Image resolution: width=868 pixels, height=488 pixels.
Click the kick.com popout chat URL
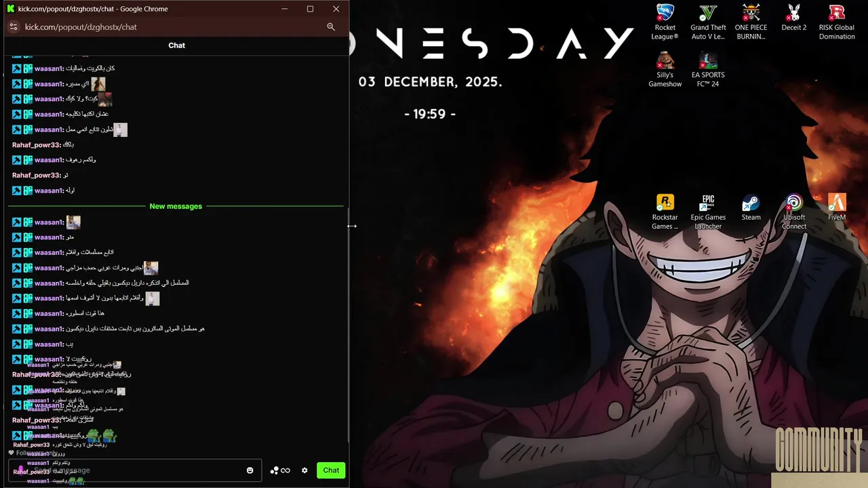(x=81, y=27)
